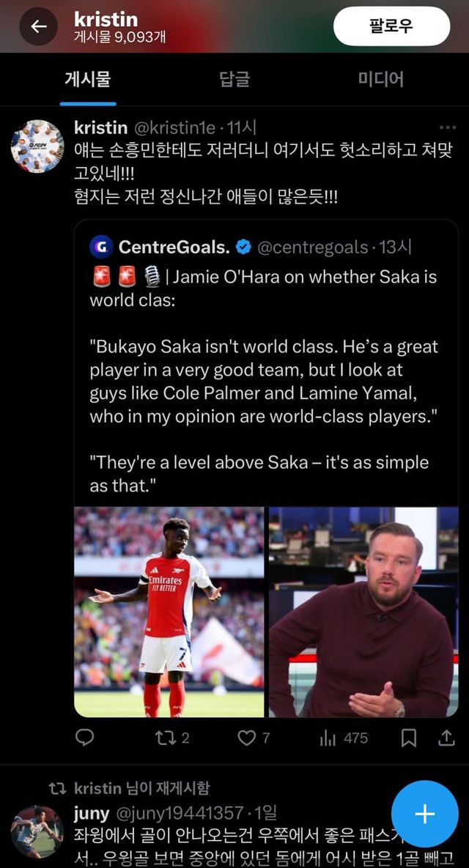Open the 미디어 media tab
The height and width of the screenshot is (868, 469).
click(380, 79)
